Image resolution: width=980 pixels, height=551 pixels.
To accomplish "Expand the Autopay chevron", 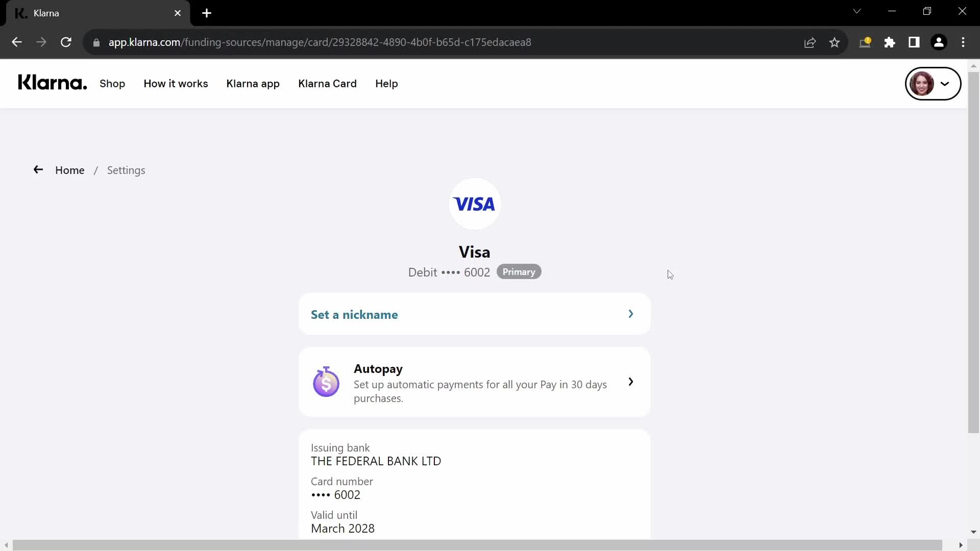I will (x=631, y=382).
